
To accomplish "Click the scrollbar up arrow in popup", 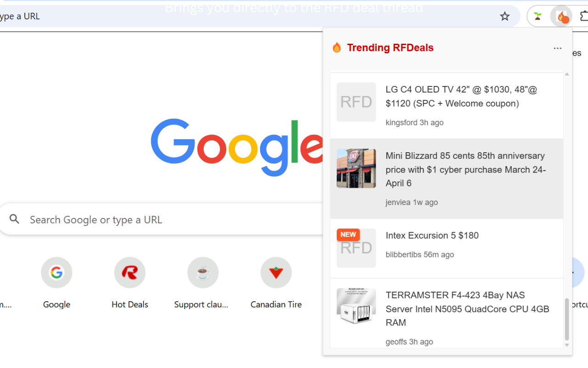I will (567, 74).
